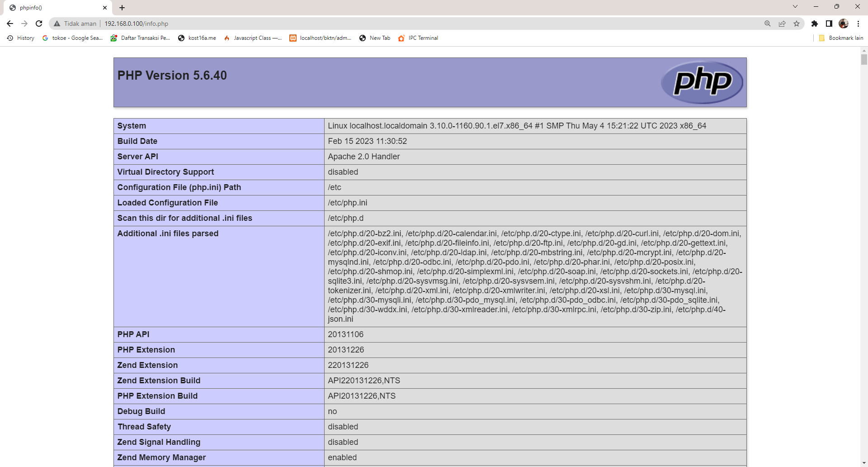Screen dimensions: 868x467
Task: Reload the info.php page
Action: click(39, 24)
